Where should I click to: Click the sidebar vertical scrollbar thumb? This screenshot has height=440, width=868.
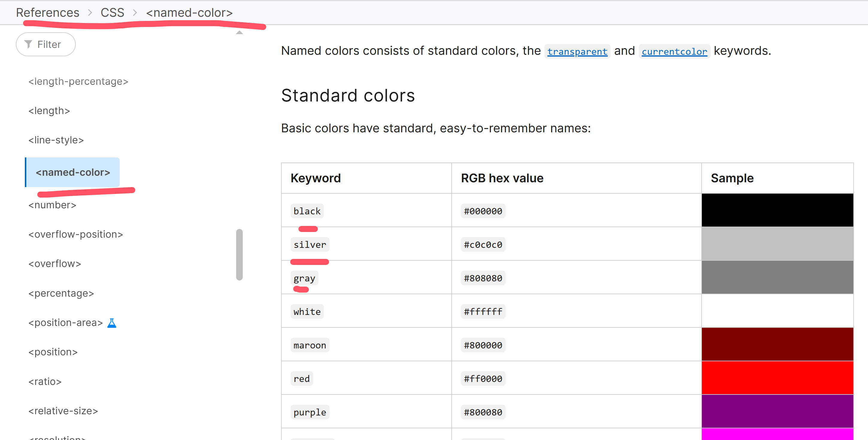[x=239, y=254]
